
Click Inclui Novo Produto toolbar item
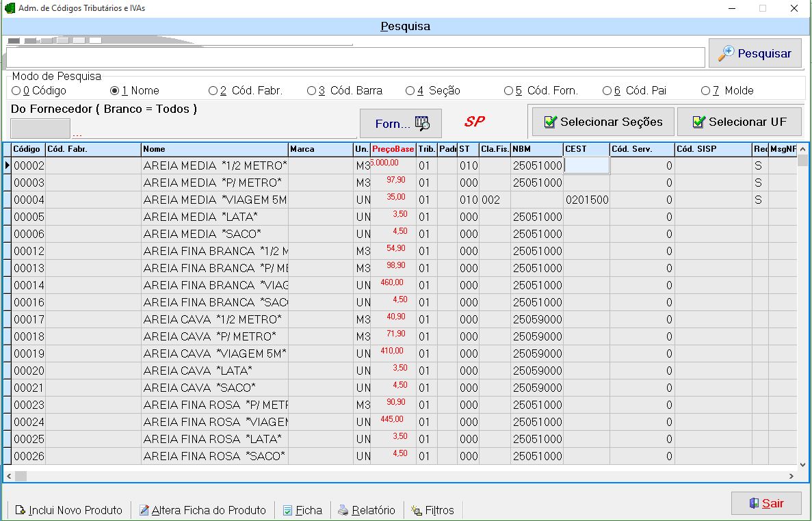[68, 510]
